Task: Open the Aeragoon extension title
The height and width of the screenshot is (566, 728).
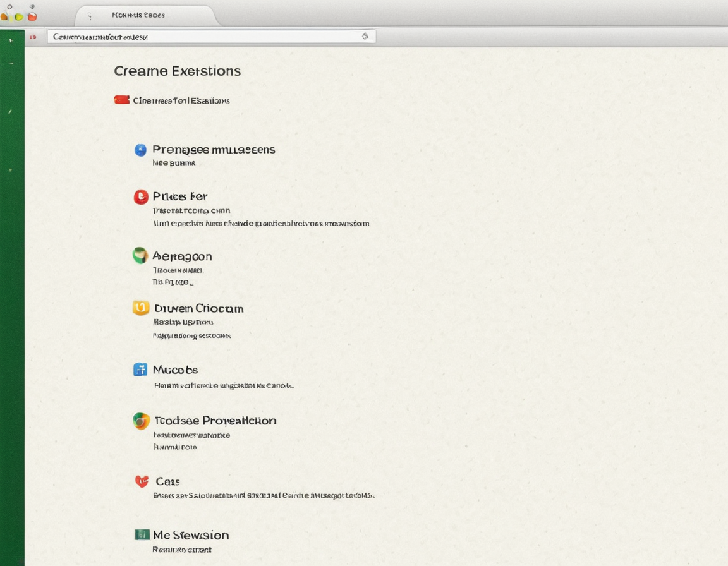Action: [x=182, y=256]
